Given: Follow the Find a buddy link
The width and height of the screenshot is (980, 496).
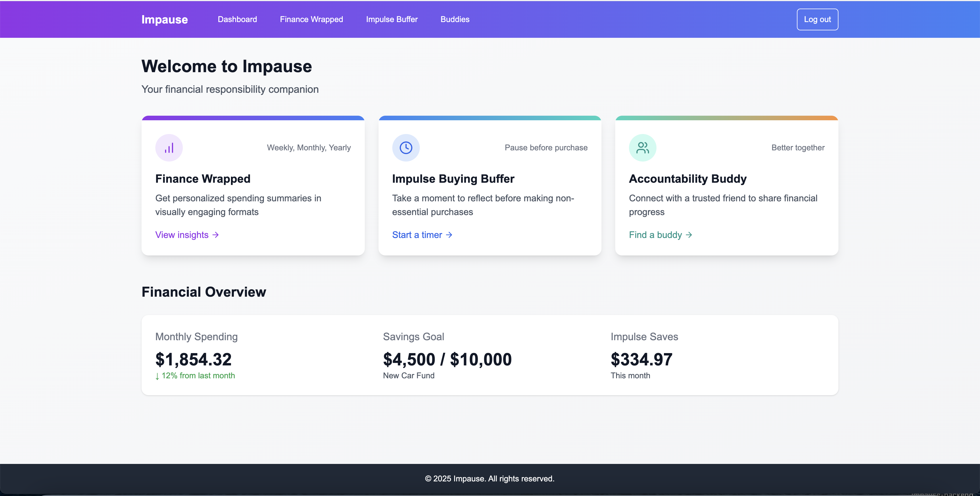Looking at the screenshot, I should point(655,235).
